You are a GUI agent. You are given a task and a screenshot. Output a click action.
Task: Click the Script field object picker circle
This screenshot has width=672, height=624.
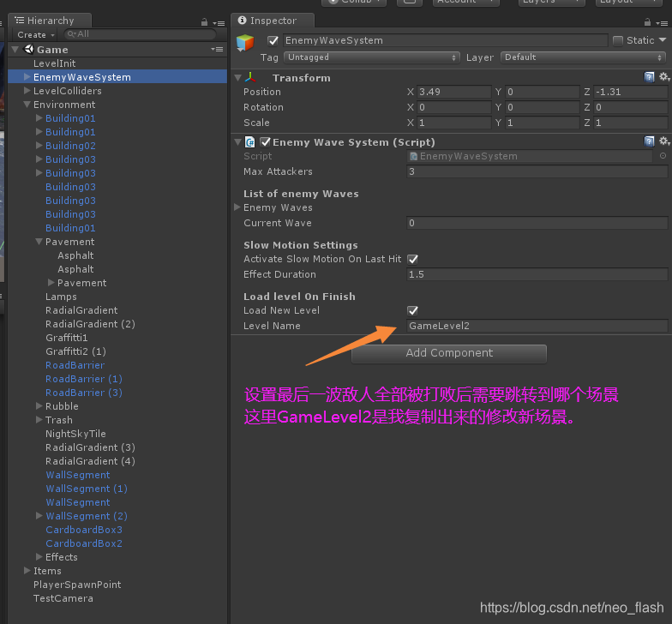[x=663, y=156]
